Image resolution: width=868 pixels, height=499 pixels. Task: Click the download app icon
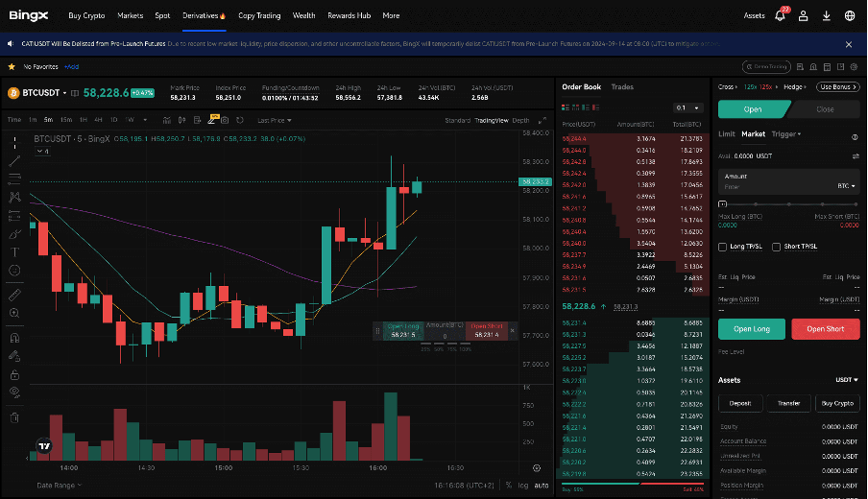point(826,15)
